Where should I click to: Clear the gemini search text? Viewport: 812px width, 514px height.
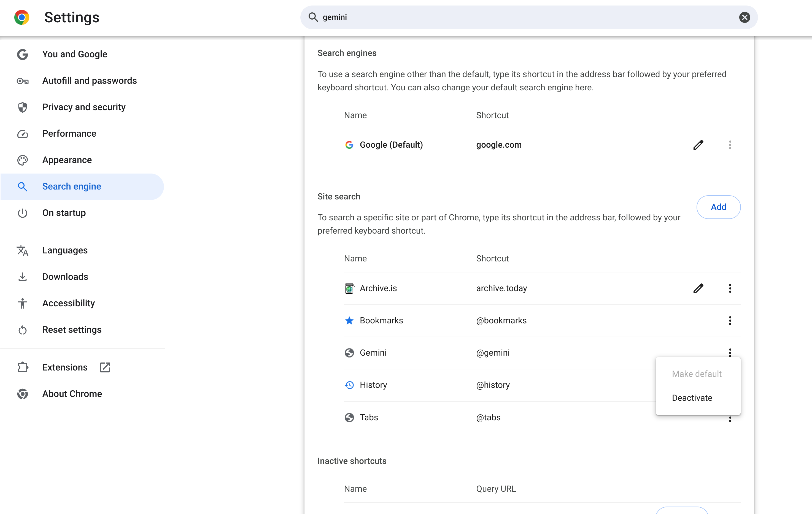[744, 17]
